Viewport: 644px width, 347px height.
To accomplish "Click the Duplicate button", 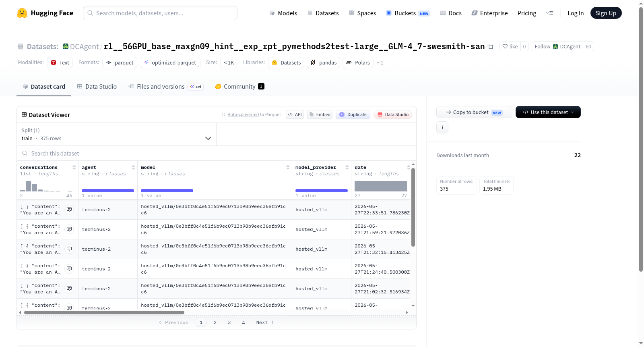I will pos(353,114).
